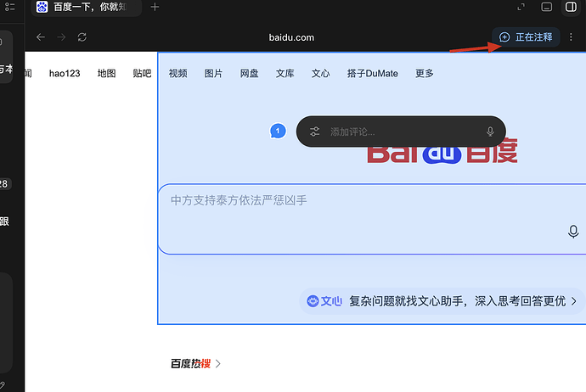Click the browser back arrow
586x392 pixels.
point(41,37)
